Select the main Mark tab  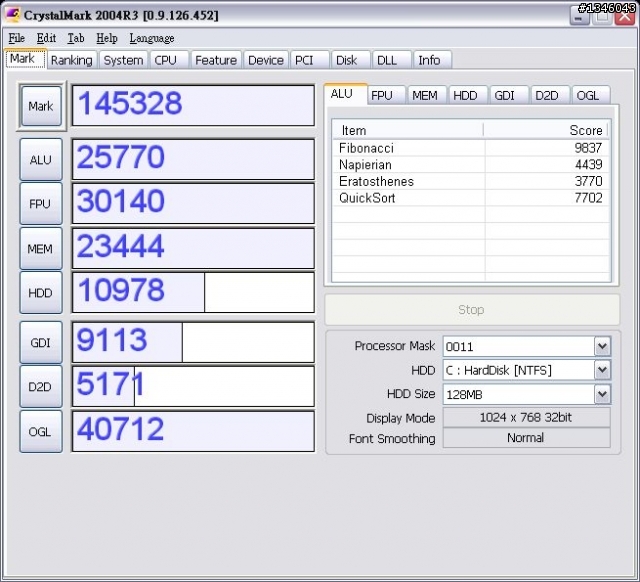pos(25,59)
